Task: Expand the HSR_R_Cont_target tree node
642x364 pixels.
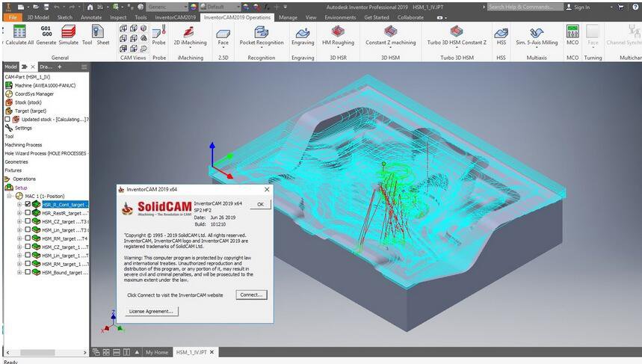Action: tap(19, 204)
